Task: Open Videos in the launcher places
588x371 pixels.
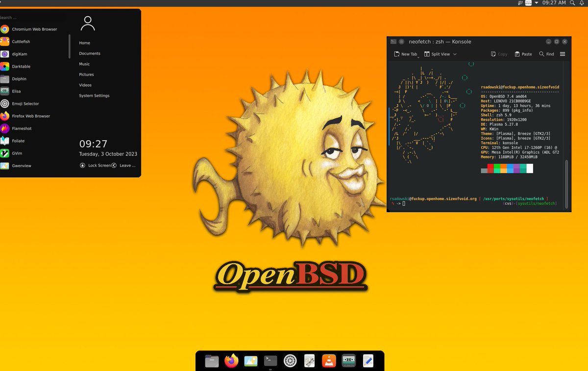Action: (x=85, y=85)
